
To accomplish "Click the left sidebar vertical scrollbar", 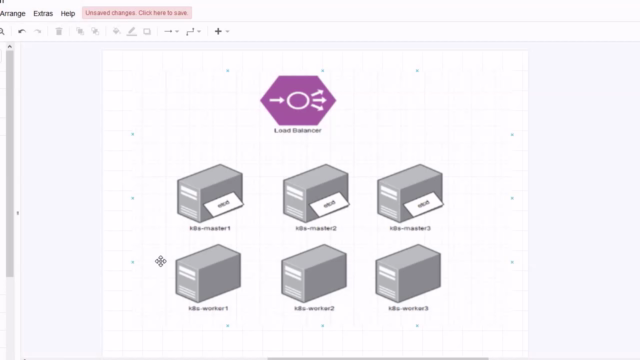I will (10, 164).
